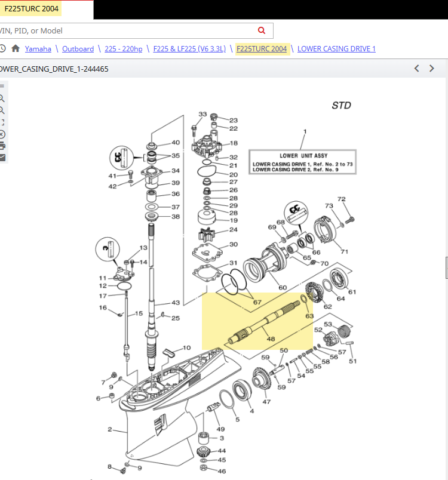The width and height of the screenshot is (448, 480).
Task: Open the history clock icon
Action: (x=2, y=48)
